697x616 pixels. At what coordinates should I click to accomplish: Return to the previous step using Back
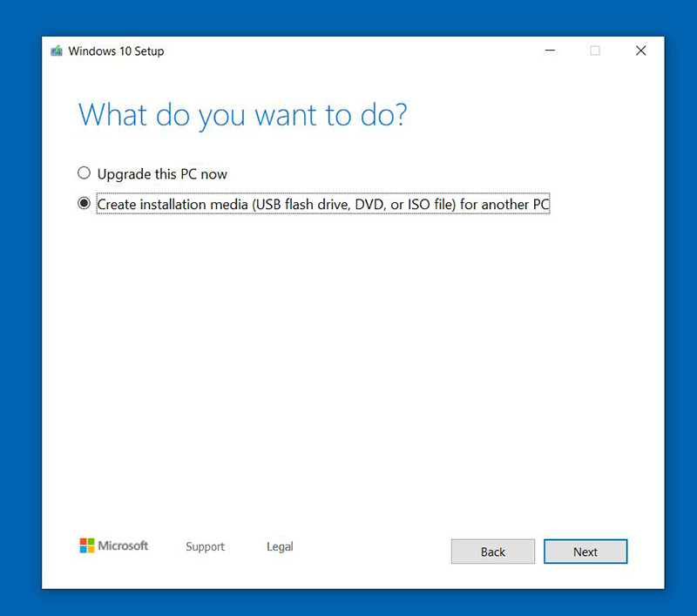(x=493, y=552)
